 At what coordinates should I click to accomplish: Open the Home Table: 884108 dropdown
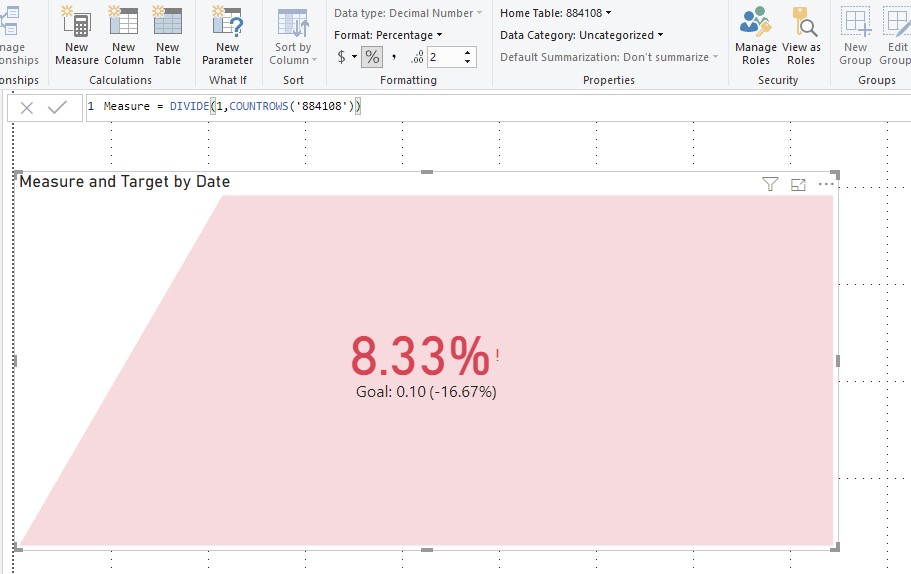tap(555, 13)
